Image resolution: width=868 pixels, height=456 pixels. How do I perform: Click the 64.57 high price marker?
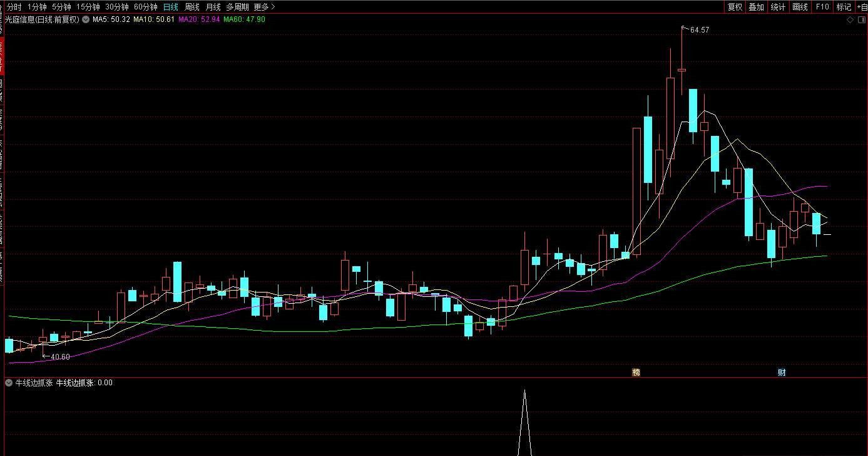click(699, 30)
